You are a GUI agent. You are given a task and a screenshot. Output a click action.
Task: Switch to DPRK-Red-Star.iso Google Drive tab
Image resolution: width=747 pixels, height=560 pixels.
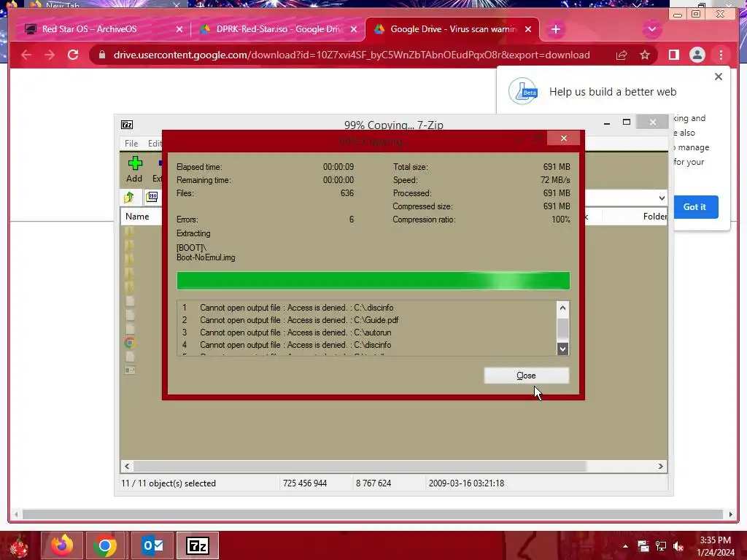pos(279,29)
